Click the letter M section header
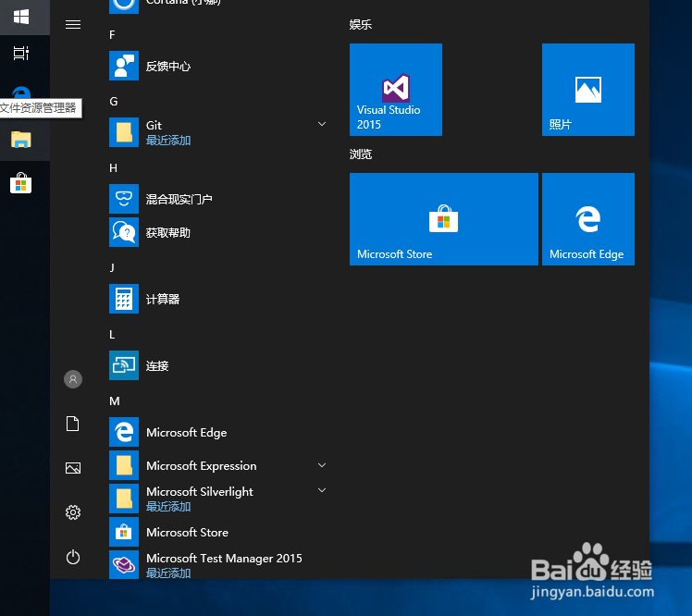 coord(115,401)
